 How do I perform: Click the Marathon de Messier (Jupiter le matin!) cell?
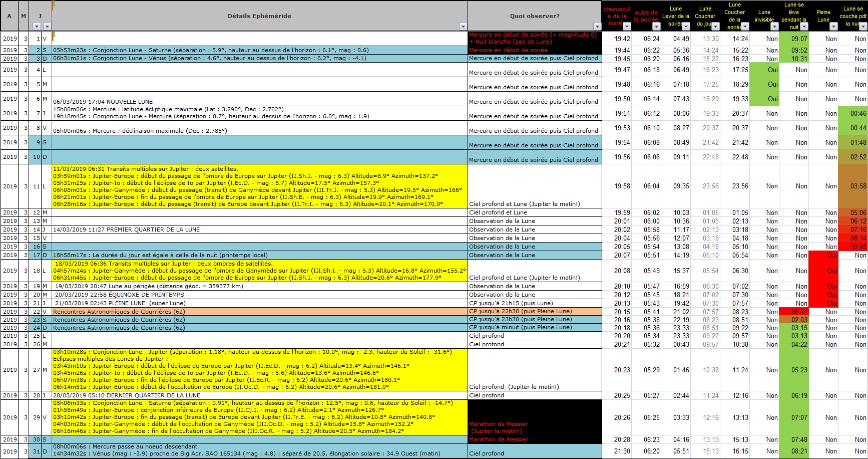tap(535, 417)
